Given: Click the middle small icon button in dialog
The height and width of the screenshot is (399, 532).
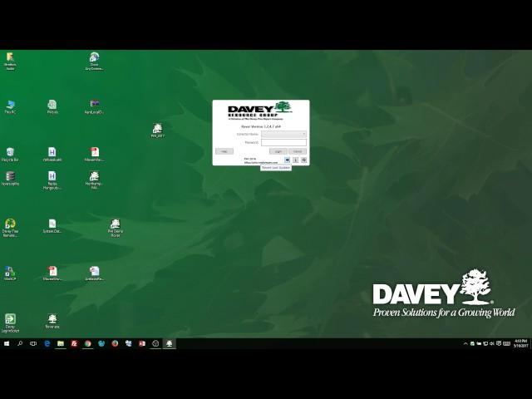Looking at the screenshot, I should [x=295, y=160].
